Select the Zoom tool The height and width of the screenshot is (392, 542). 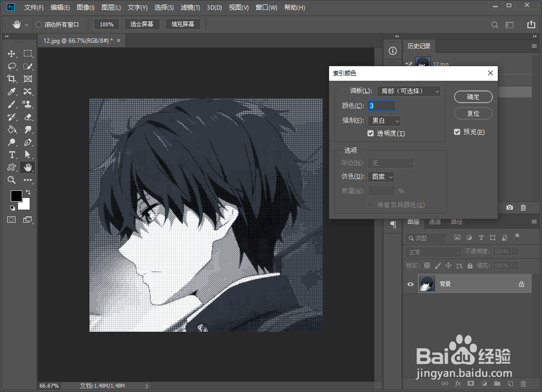pyautogui.click(x=12, y=180)
